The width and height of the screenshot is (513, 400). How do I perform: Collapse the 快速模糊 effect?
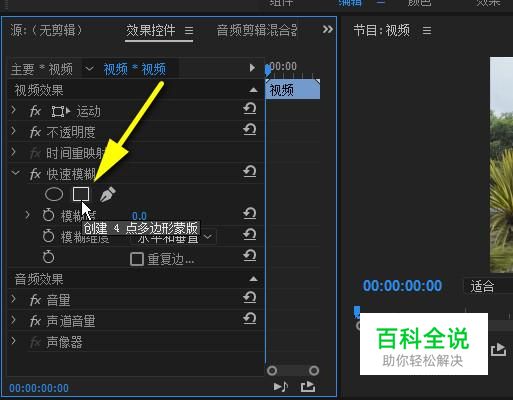tap(15, 173)
